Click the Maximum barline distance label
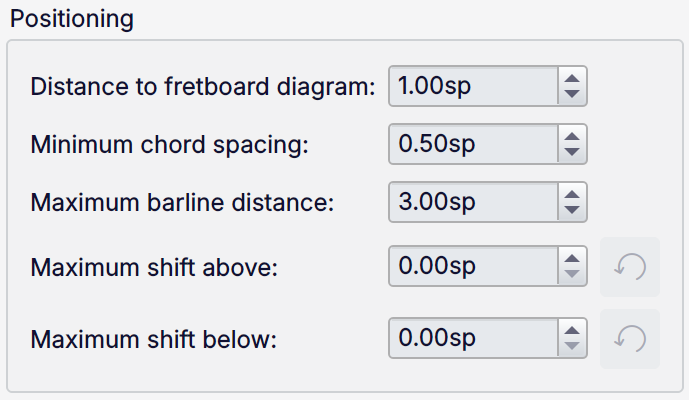The image size is (689, 400). point(183,202)
